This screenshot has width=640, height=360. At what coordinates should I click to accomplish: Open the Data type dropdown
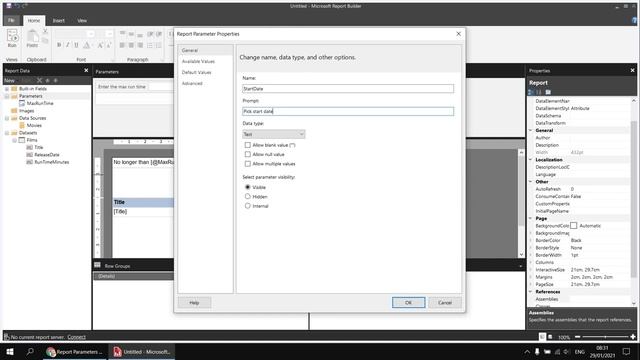[x=273, y=134]
